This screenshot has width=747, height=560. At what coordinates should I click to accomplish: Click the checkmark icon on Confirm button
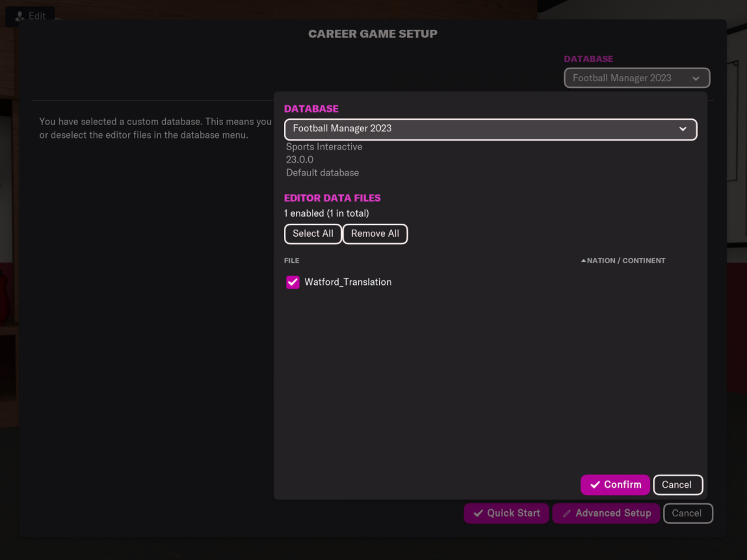(x=595, y=485)
